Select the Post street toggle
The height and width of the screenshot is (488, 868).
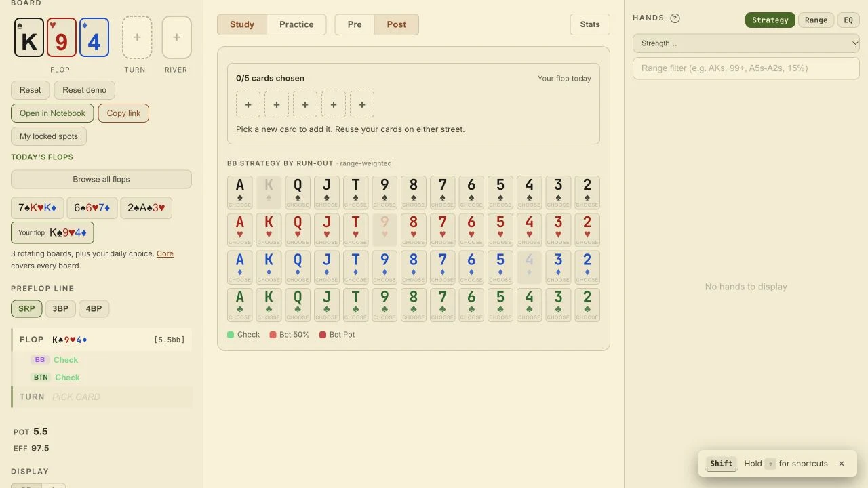click(x=397, y=24)
